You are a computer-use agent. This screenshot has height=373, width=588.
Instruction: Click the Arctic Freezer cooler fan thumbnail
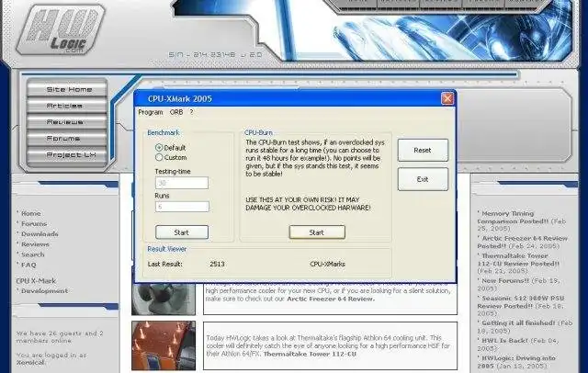click(164, 300)
